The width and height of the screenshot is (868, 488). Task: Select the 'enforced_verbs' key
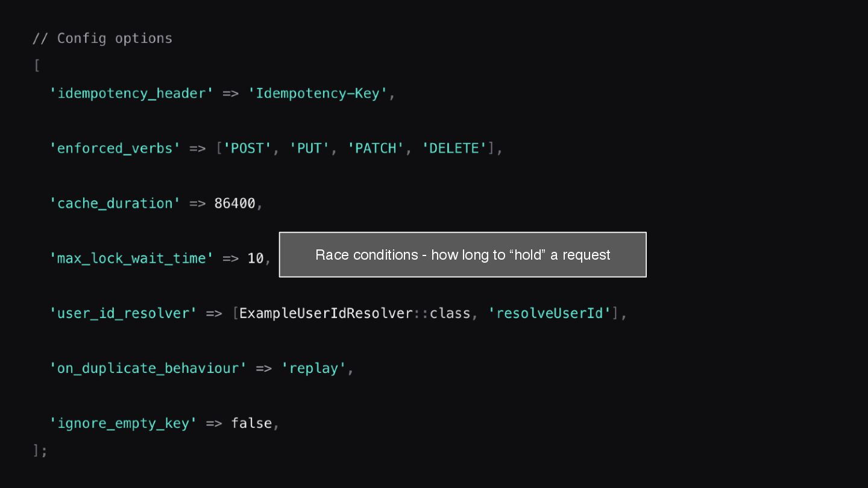pyautogui.click(x=115, y=149)
